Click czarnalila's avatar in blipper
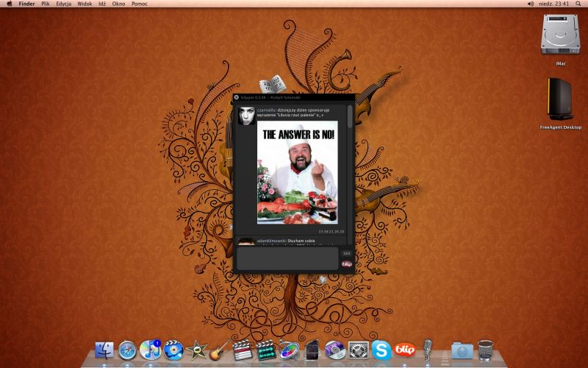The image size is (588, 368). [x=246, y=116]
